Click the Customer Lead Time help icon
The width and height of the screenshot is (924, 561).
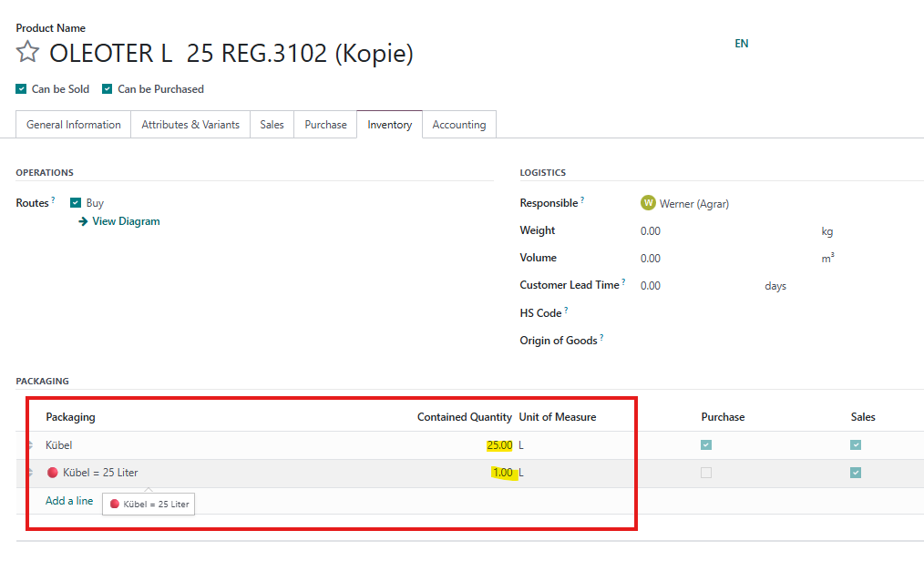[x=623, y=283]
